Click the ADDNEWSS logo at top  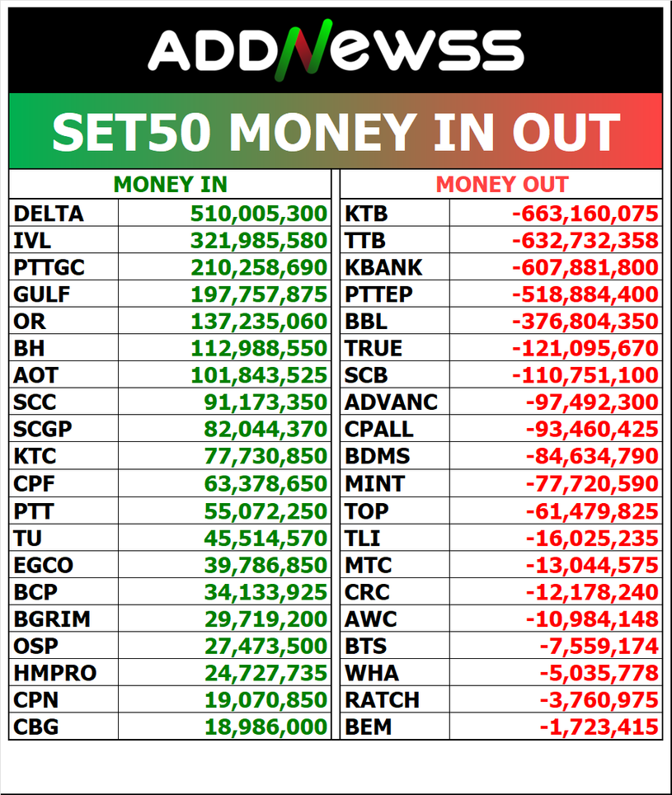(336, 49)
